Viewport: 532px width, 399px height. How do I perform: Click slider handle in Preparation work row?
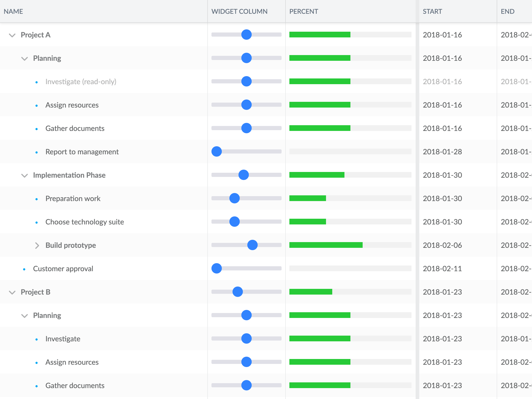235,198
